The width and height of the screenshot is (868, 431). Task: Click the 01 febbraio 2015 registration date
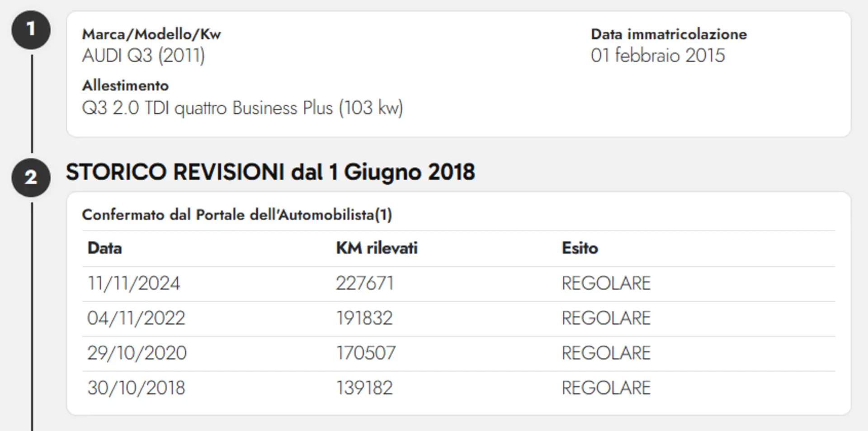click(x=657, y=56)
